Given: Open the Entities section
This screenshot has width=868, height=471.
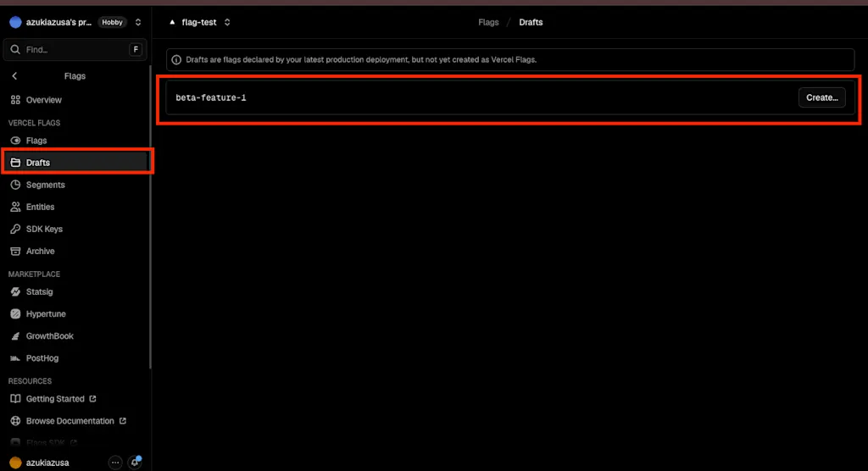Looking at the screenshot, I should (75, 207).
